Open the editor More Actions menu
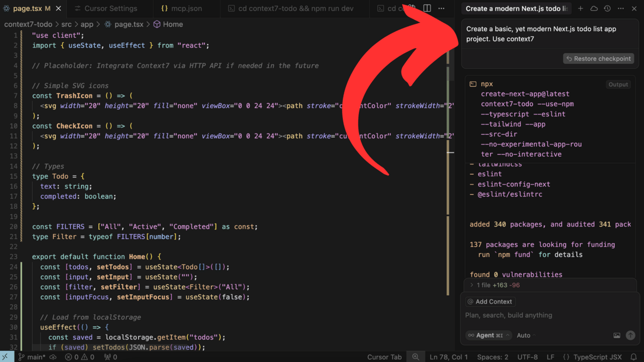This screenshot has height=362, width=644. 441,8
